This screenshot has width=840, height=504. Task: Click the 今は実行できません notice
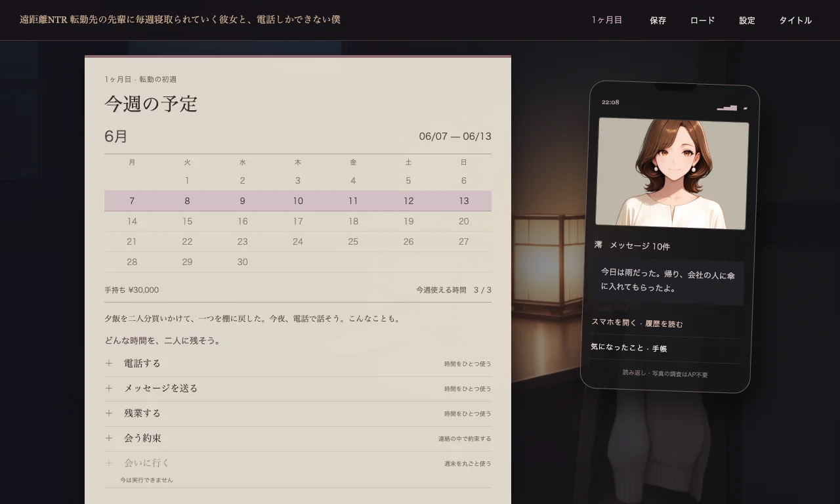pyautogui.click(x=146, y=480)
